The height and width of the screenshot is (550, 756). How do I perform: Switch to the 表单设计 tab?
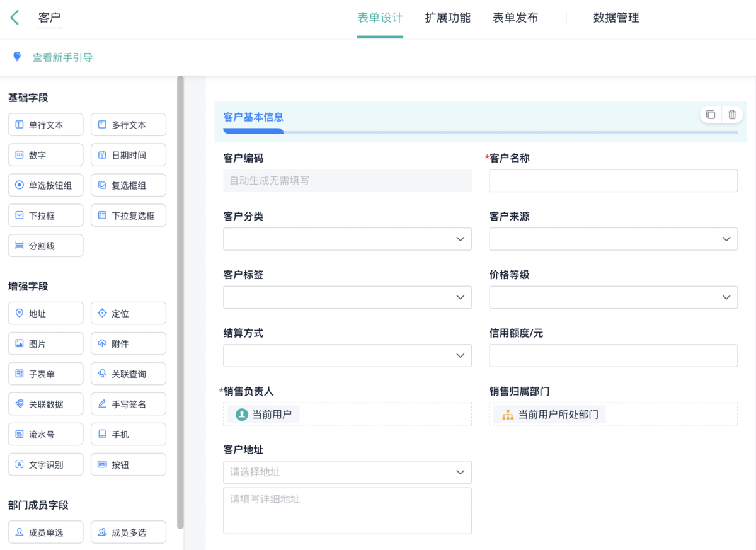click(x=380, y=18)
